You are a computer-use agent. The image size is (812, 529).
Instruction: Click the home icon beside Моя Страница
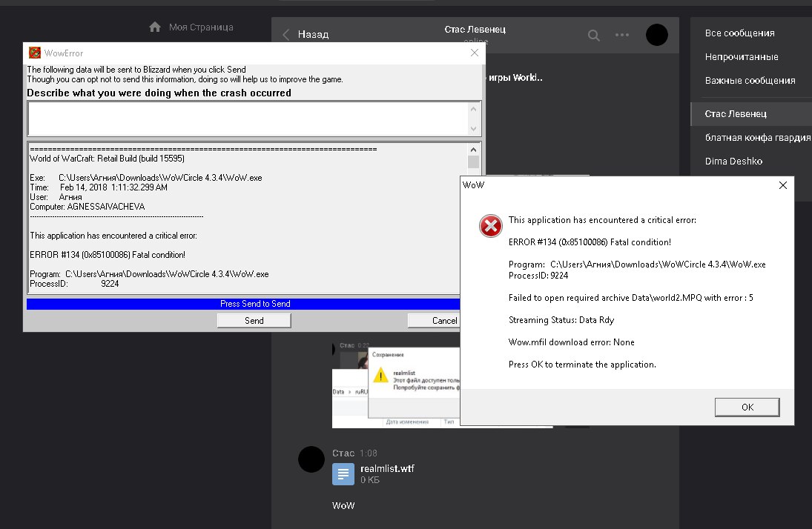(155, 27)
